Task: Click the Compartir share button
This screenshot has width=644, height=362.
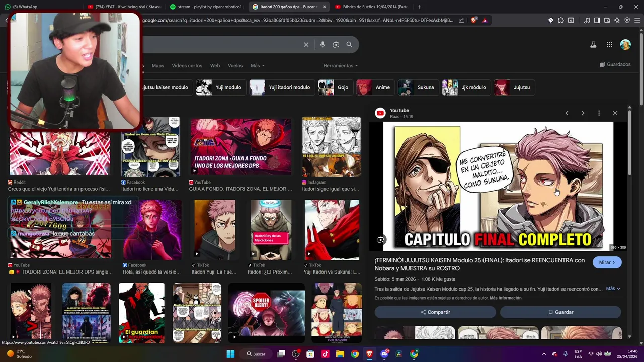Action: 435,312
